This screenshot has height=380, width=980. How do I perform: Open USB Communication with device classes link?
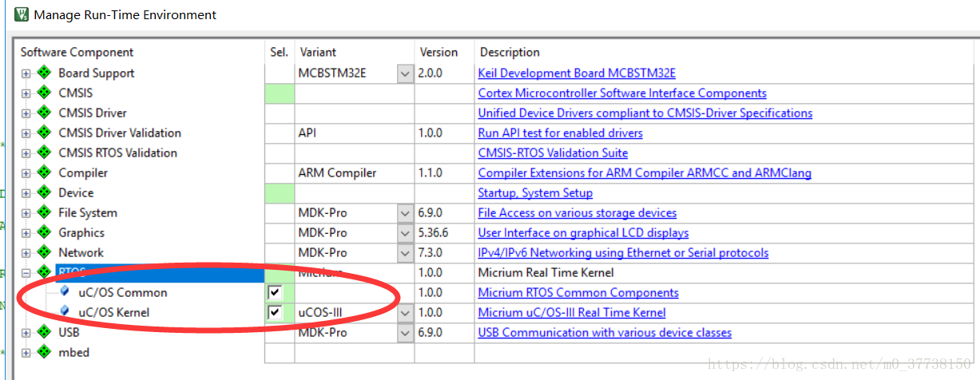point(605,332)
